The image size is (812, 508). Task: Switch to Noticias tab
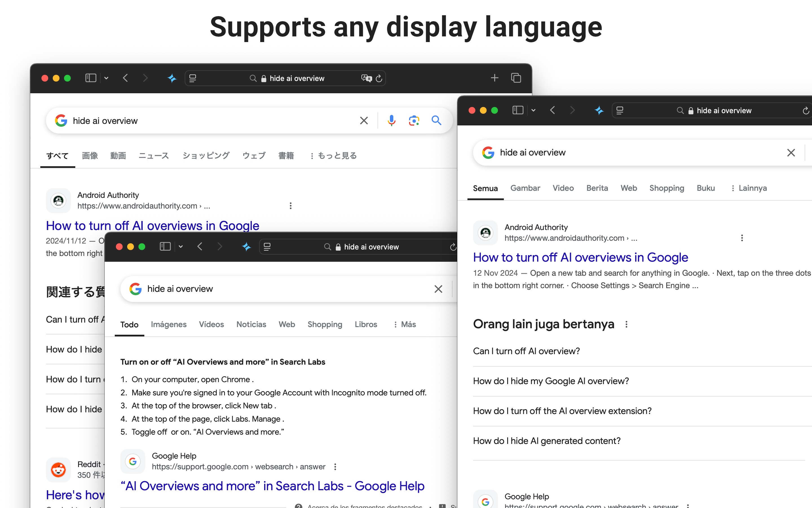[x=251, y=324]
